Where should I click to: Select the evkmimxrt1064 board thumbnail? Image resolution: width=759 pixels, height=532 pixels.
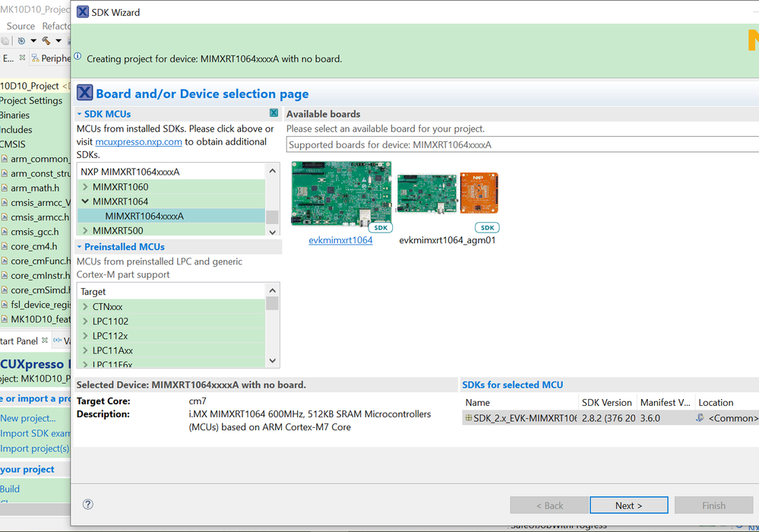click(341, 194)
